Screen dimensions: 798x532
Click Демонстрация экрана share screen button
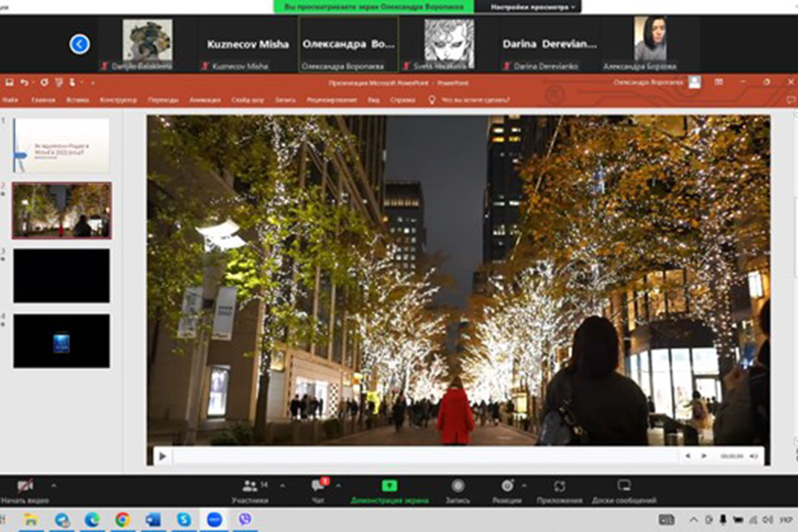point(389,491)
